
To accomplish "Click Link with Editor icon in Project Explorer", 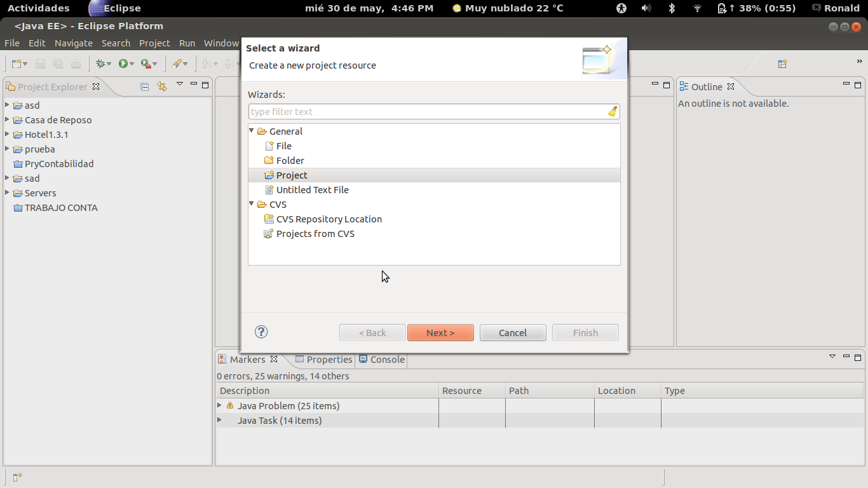I will click(161, 86).
